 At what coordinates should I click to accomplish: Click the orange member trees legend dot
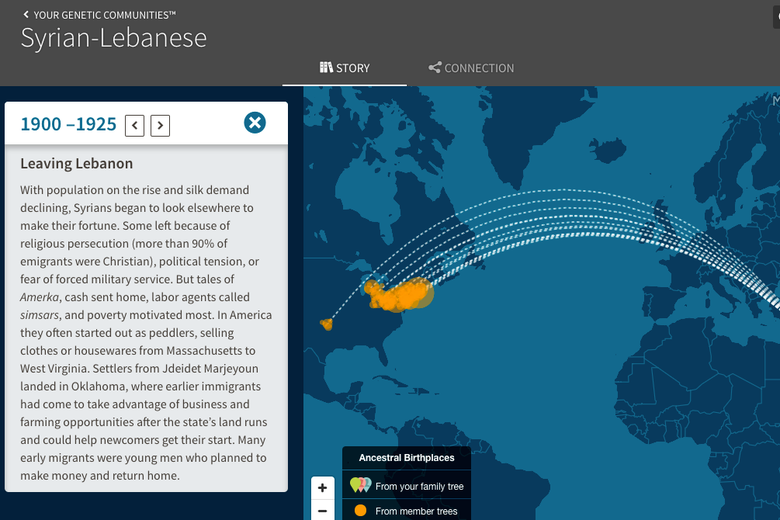[x=360, y=511]
